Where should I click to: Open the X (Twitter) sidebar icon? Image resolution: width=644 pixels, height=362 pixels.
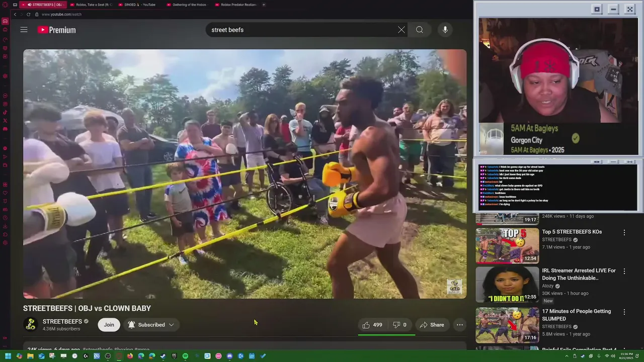click(5, 121)
